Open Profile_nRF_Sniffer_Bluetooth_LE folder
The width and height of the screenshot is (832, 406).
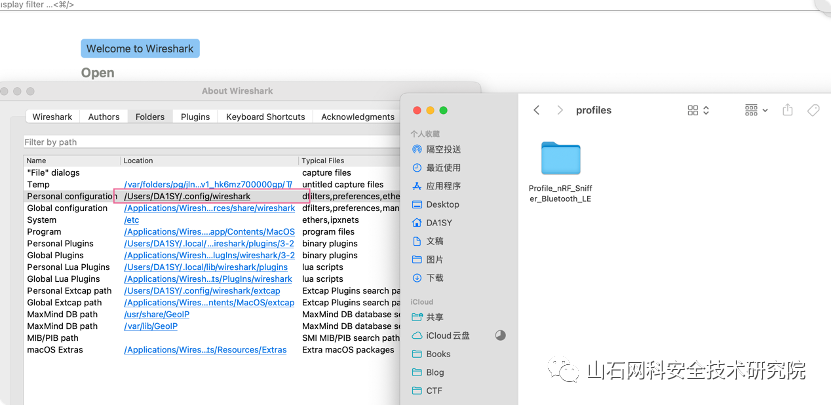560,172
